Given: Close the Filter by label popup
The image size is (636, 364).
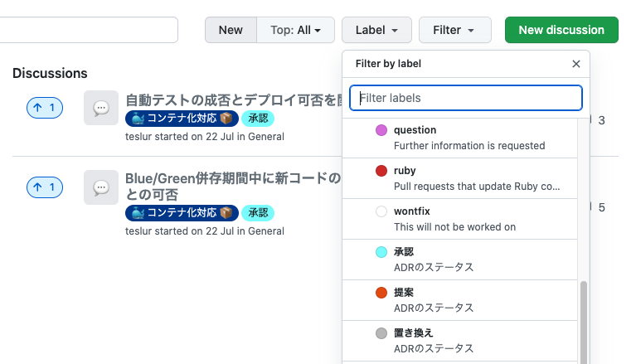Looking at the screenshot, I should tap(576, 64).
